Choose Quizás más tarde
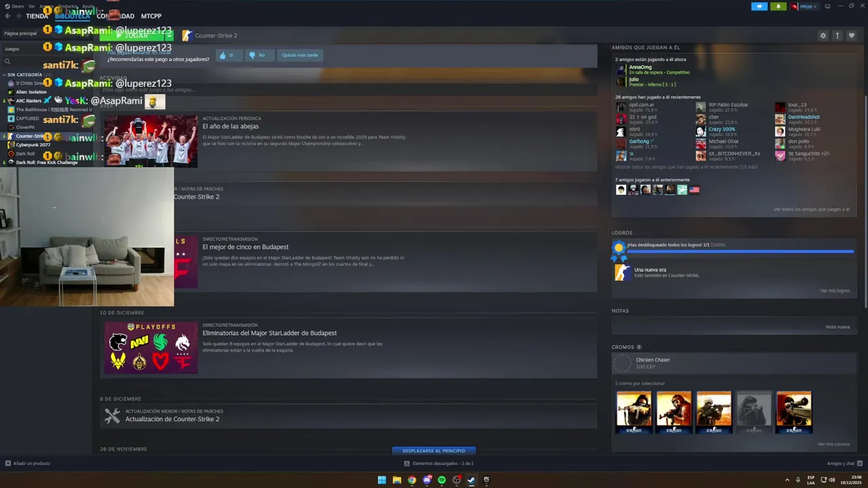Screen dimensions: 868x488 300,55
